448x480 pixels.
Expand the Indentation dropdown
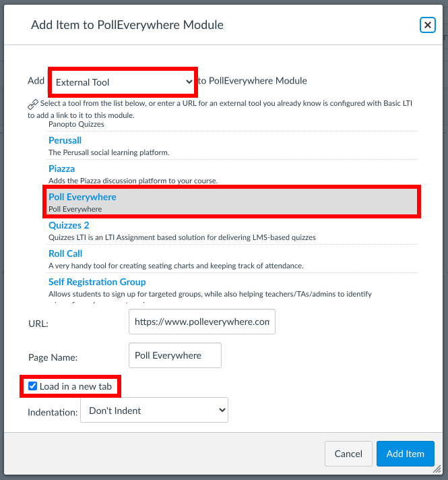154,410
